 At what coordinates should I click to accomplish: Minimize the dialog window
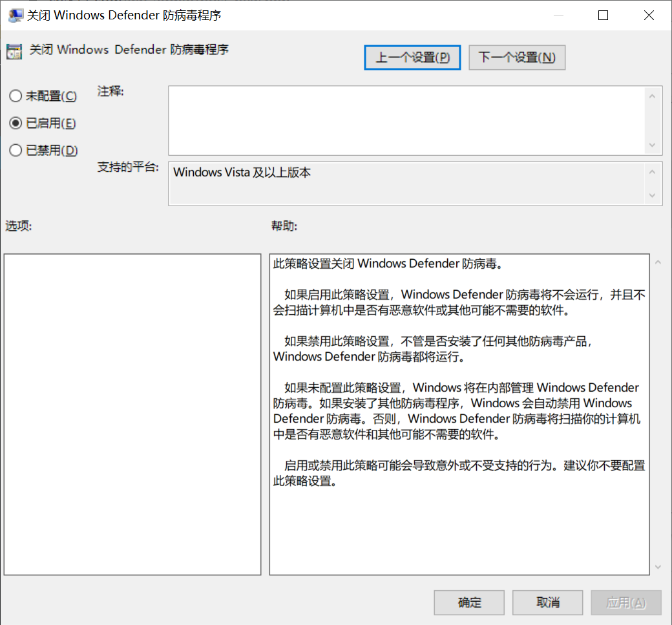(558, 16)
